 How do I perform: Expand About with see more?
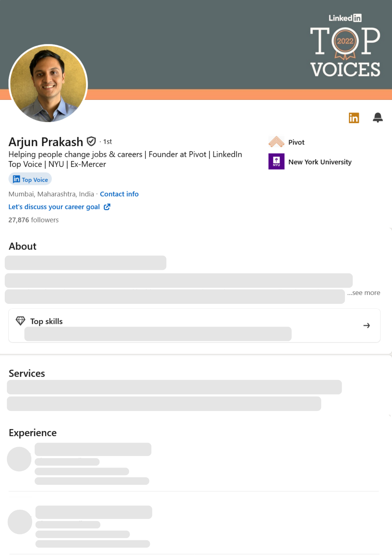[x=364, y=293]
